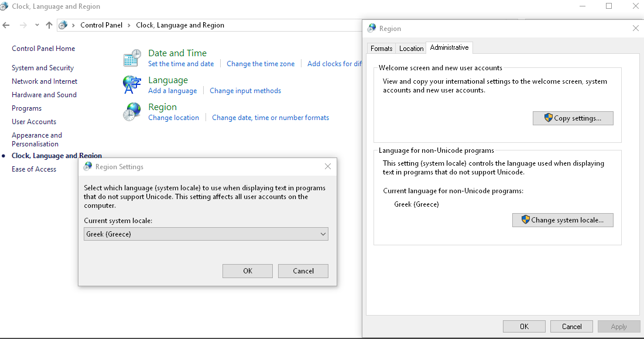This screenshot has width=644, height=339.
Task: Expand breadcrumb arrow after Control Panel
Action: (129, 25)
